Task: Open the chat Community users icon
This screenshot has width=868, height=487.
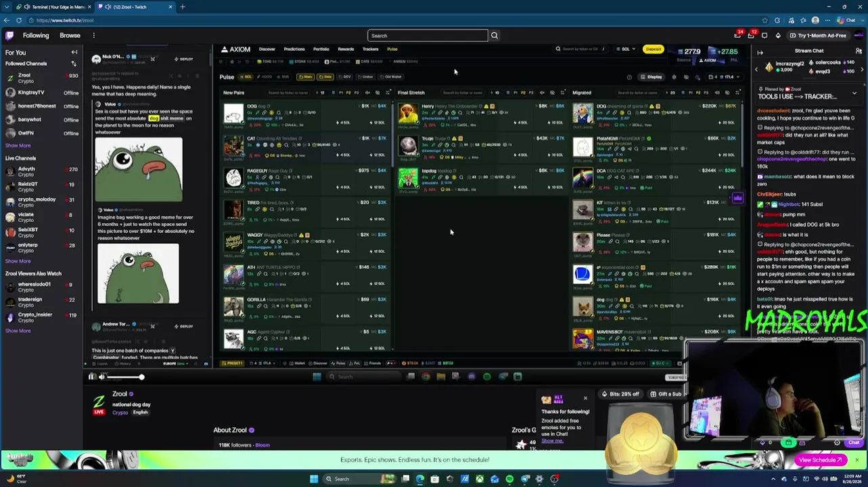Action: 859,51
